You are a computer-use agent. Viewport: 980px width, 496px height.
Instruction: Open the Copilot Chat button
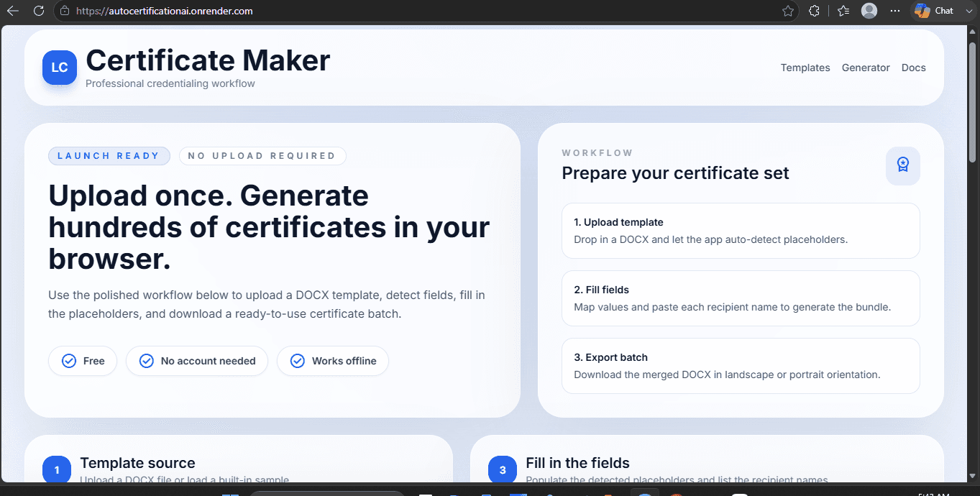pos(933,11)
